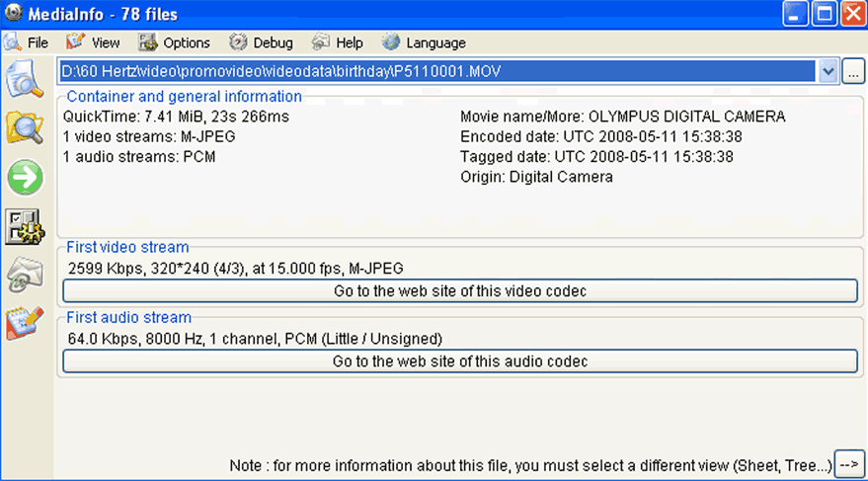This screenshot has height=481, width=868.
Task: Go to the web site of this audio codec
Action: pyautogui.click(x=460, y=361)
